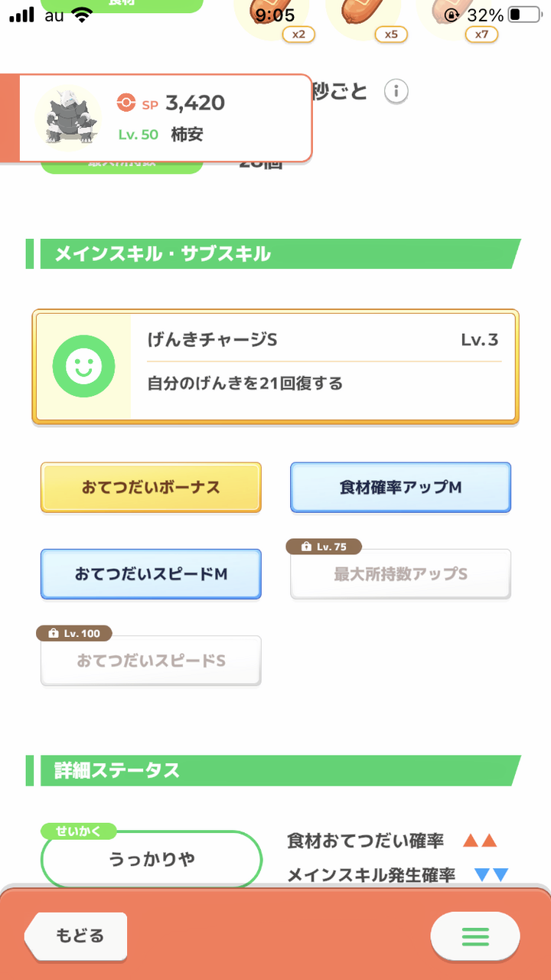The image size is (551, 980).
Task: Go back with もどる button
Action: point(77,936)
